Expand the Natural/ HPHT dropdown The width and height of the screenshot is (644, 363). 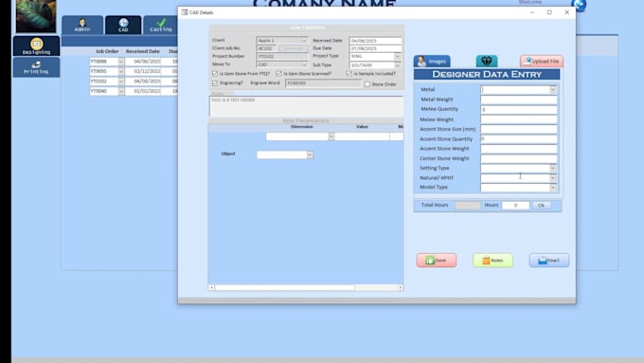553,178
